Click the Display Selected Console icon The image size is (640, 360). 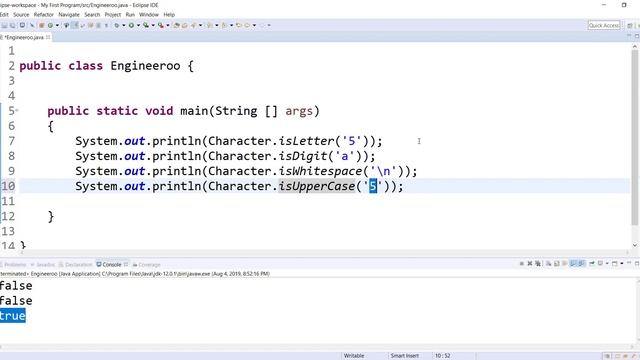pos(600,264)
